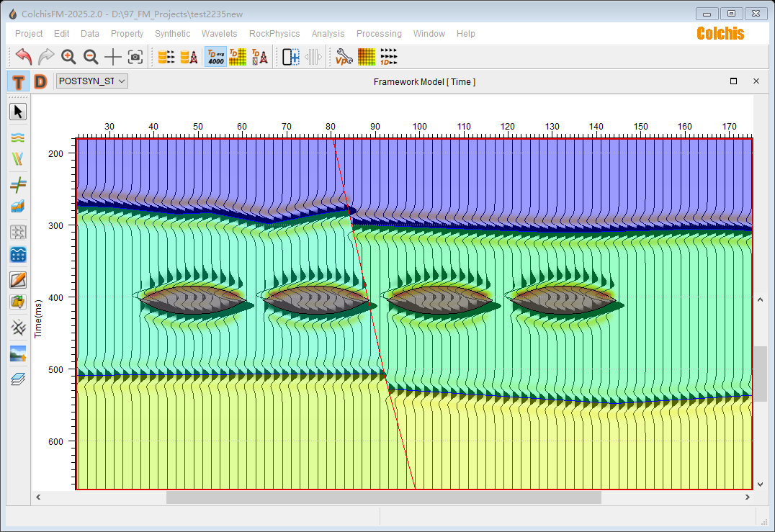The width and height of the screenshot is (775, 532).
Task: Select the TD avg 4000 toolbar icon
Action: (215, 57)
